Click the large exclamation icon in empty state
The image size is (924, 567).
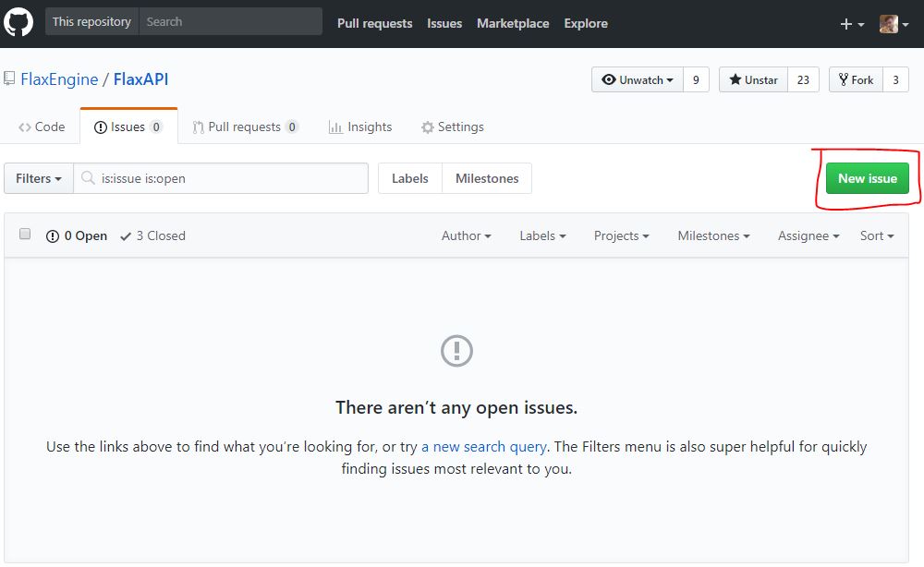coord(456,351)
